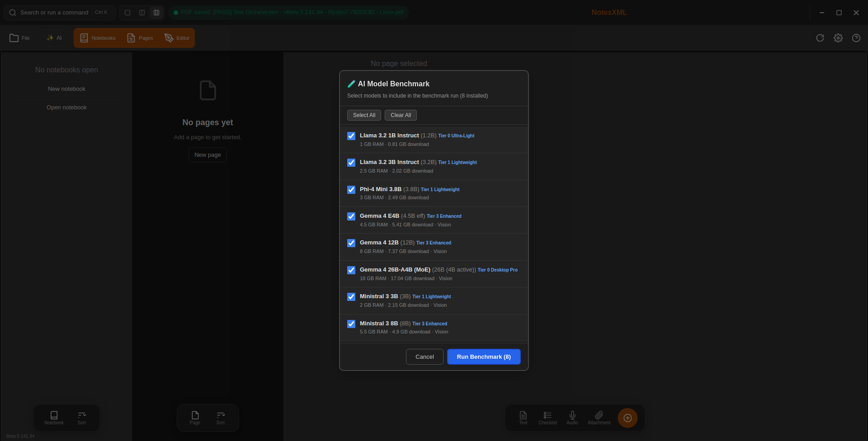Start the Run Benchmark (8) action

484,357
